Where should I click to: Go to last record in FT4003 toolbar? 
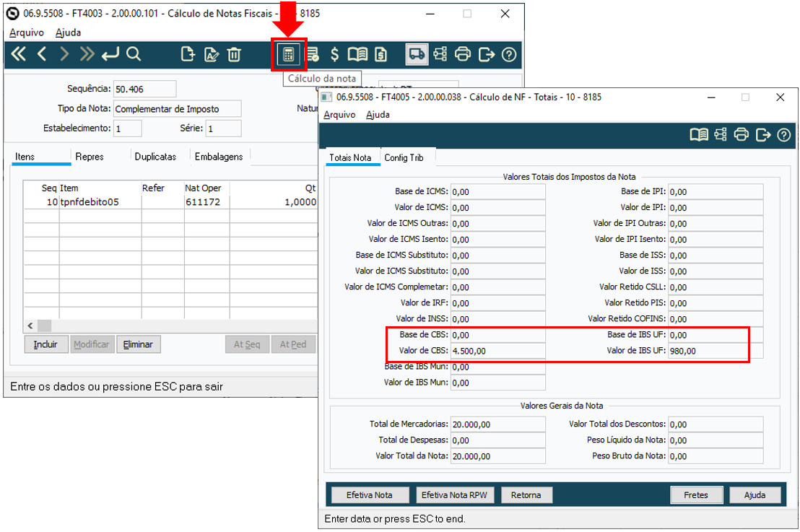[87, 54]
